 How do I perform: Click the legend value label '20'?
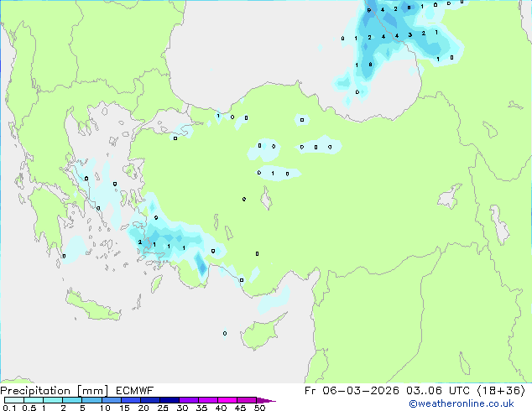[x=143, y=408]
